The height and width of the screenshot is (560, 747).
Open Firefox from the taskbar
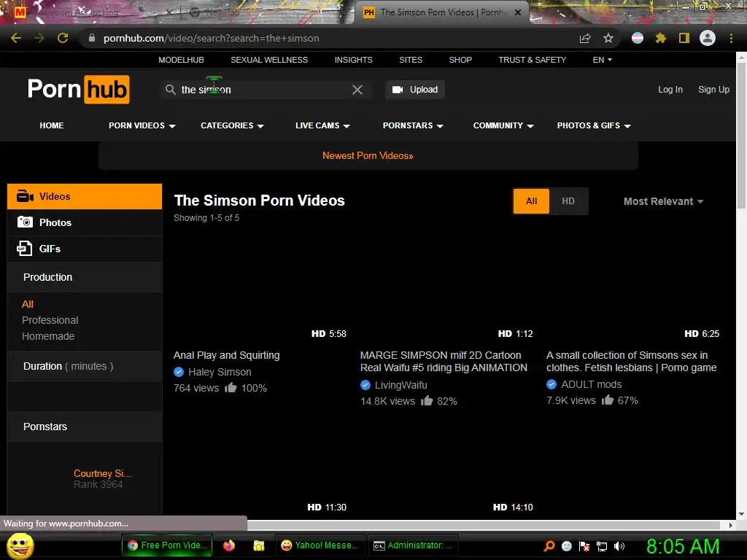tap(229, 545)
